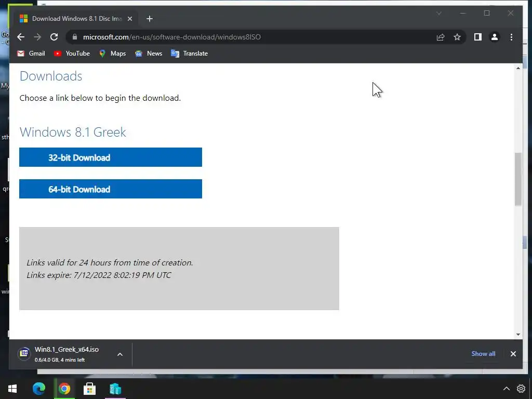Viewport: 532px width, 399px height.
Task: Share this page using the share icon
Action: click(441, 37)
